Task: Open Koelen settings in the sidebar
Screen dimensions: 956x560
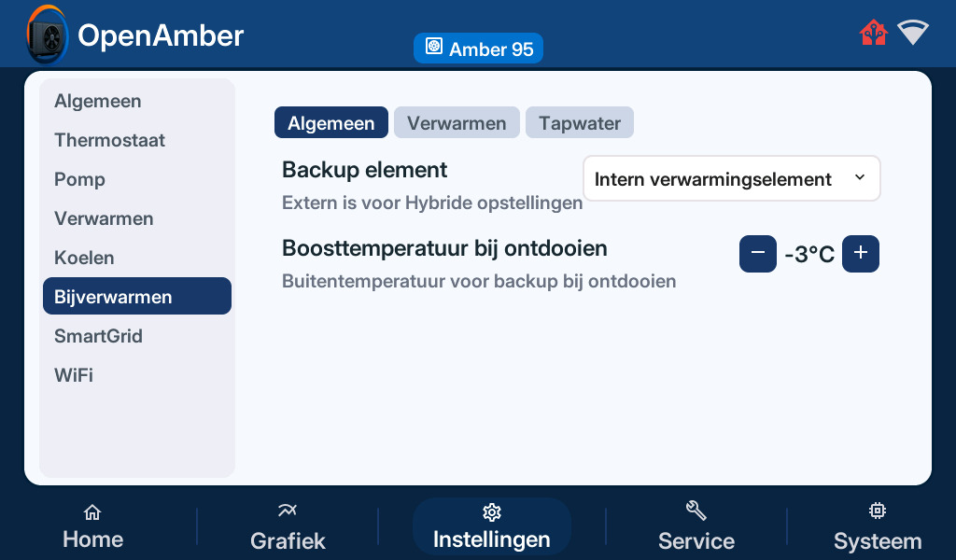Action: tap(137, 258)
